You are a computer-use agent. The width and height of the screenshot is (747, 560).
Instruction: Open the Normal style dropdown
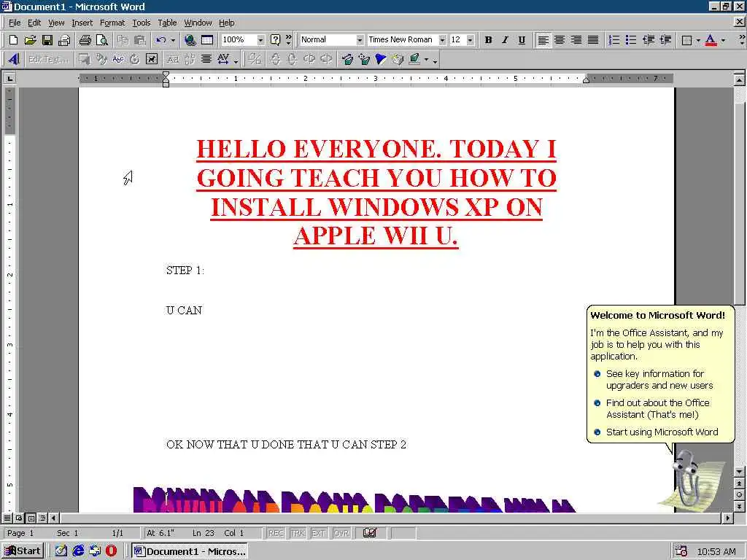360,40
